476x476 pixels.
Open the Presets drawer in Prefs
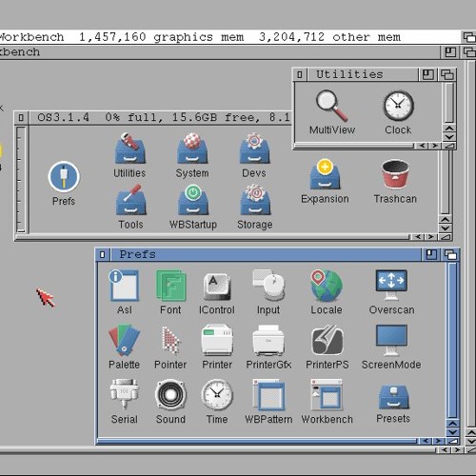(x=394, y=397)
